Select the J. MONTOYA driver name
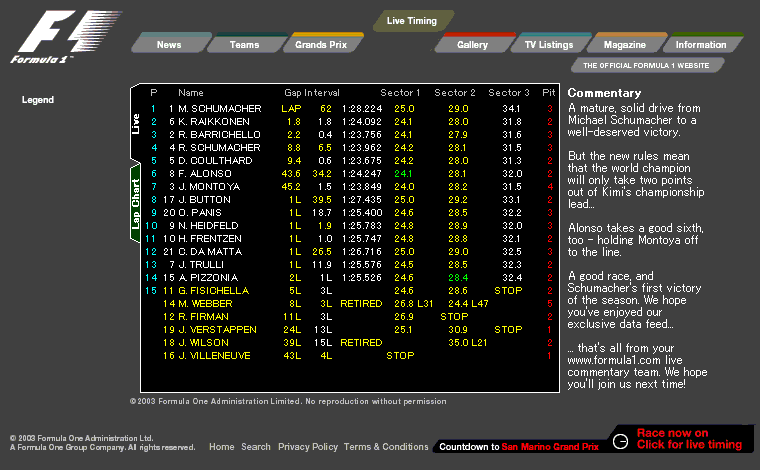The image size is (760, 470). click(x=209, y=187)
